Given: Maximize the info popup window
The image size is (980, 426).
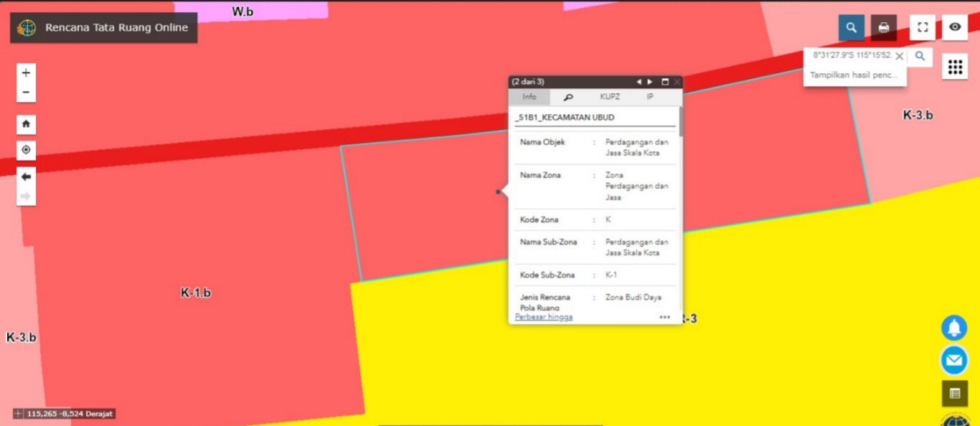Looking at the screenshot, I should tap(665, 82).
